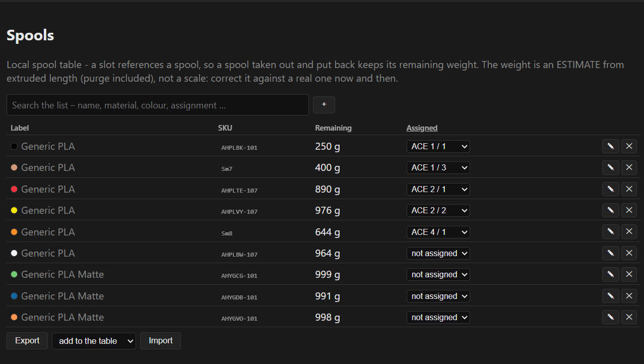Viewport: 644px width, 364px height.
Task: Click the Import button
Action: tap(161, 341)
